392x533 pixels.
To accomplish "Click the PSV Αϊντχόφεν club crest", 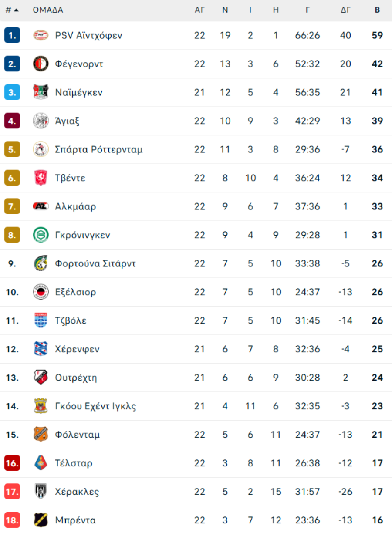I will pyautogui.click(x=41, y=35).
